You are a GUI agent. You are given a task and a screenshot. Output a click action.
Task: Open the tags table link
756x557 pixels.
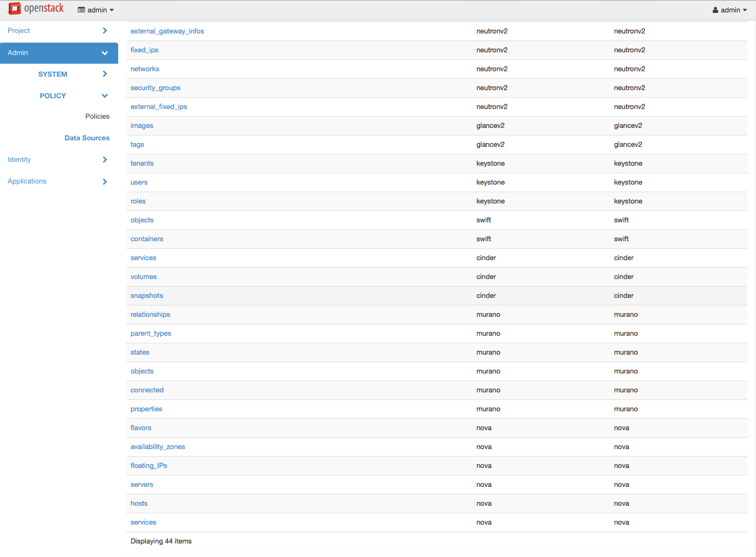pyautogui.click(x=137, y=145)
